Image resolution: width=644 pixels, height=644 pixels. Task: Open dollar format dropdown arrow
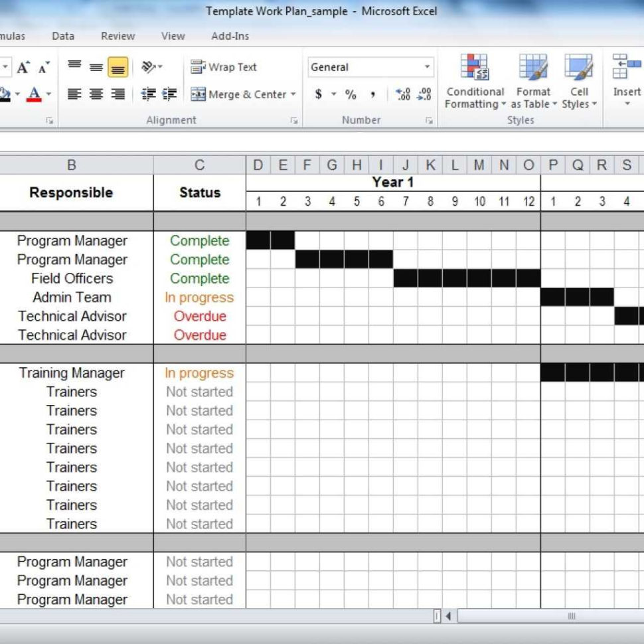(333, 94)
